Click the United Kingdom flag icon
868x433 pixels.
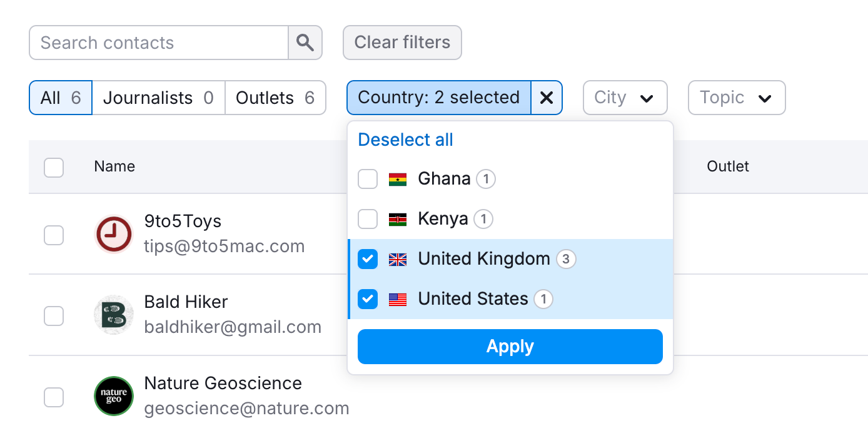click(398, 260)
